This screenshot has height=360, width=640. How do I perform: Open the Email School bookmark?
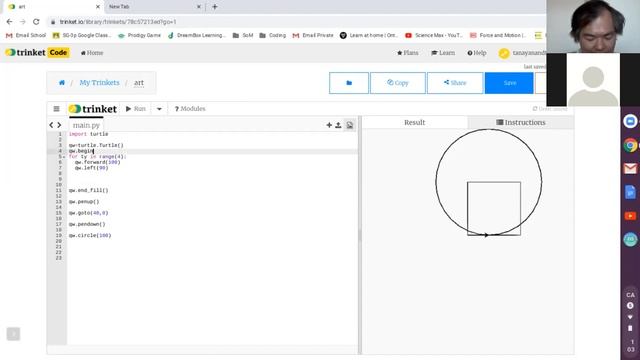[x=26, y=36]
